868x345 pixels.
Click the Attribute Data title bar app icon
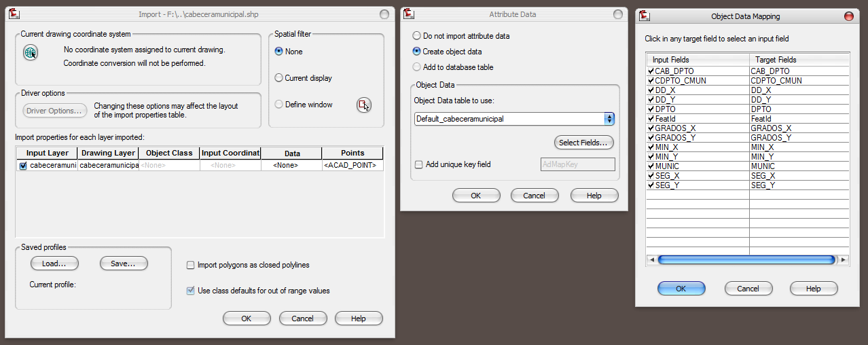410,14
